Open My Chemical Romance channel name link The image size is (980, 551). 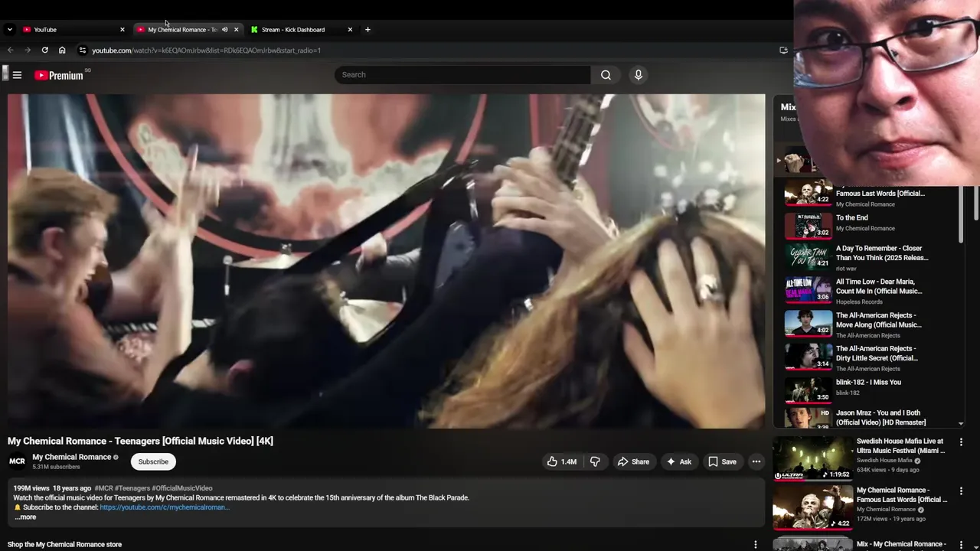pyautogui.click(x=72, y=457)
